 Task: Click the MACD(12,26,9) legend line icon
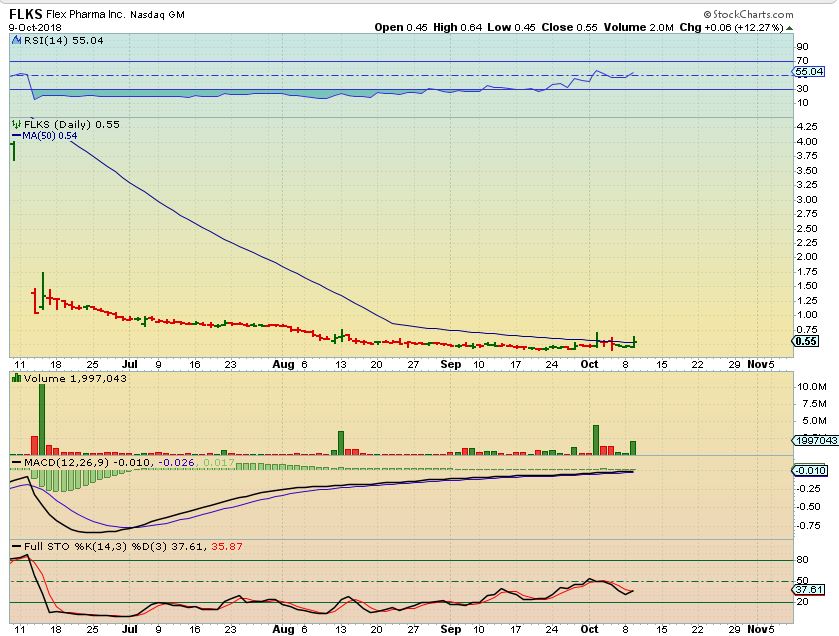coord(13,461)
